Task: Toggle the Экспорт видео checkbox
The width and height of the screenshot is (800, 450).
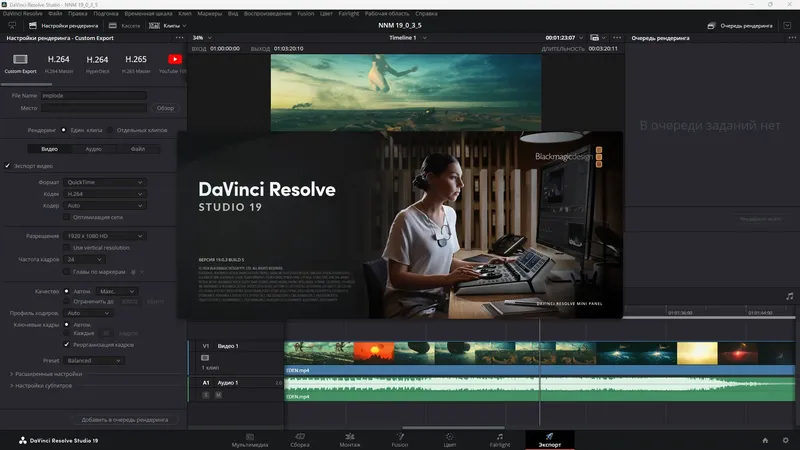Action: click(x=7, y=166)
